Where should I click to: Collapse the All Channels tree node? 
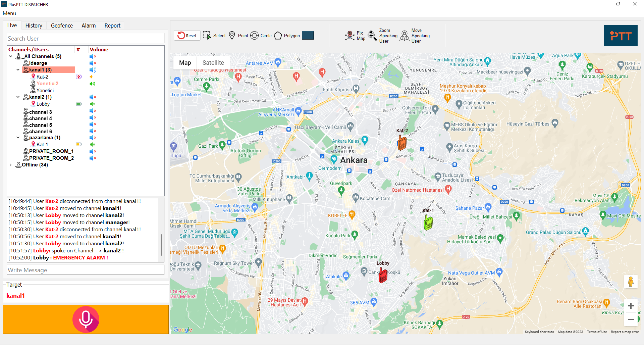click(x=11, y=56)
